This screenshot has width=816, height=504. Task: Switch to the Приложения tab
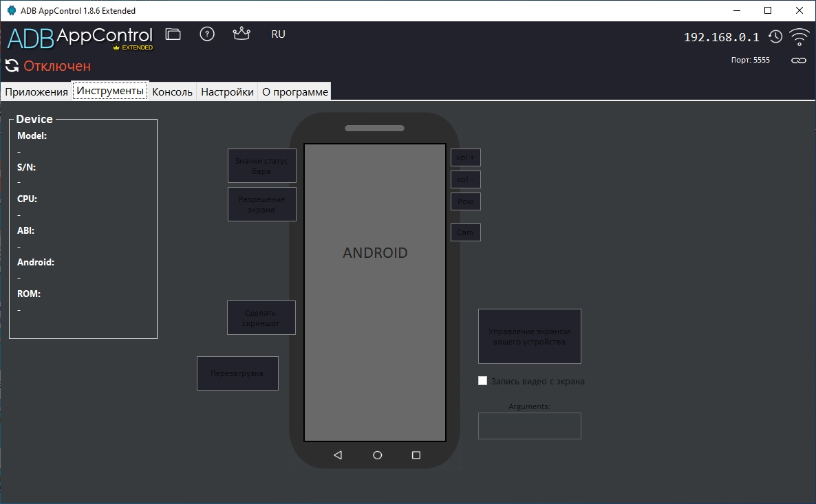36,91
